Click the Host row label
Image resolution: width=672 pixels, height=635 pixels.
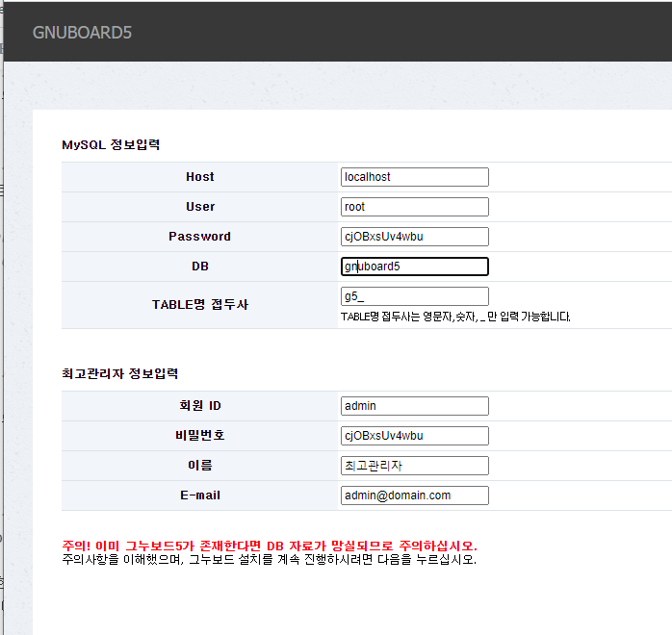199,177
